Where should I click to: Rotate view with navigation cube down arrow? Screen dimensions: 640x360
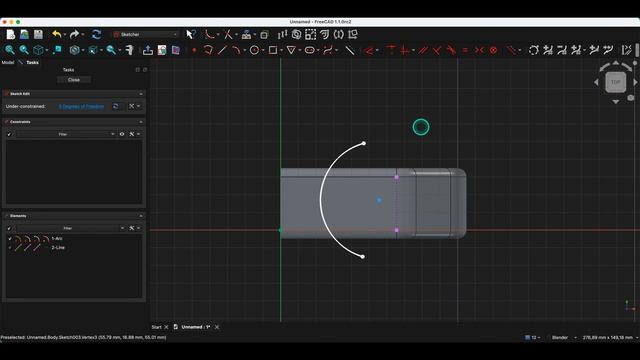coord(616,101)
